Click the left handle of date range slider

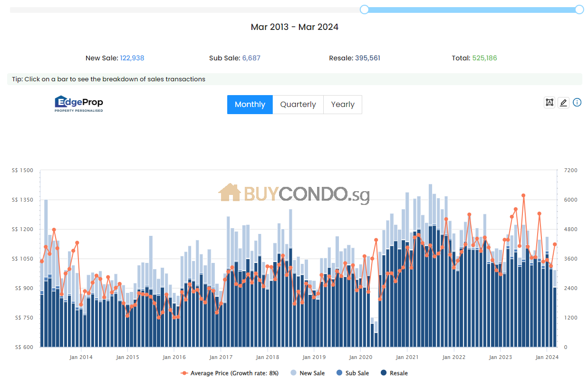pos(365,10)
